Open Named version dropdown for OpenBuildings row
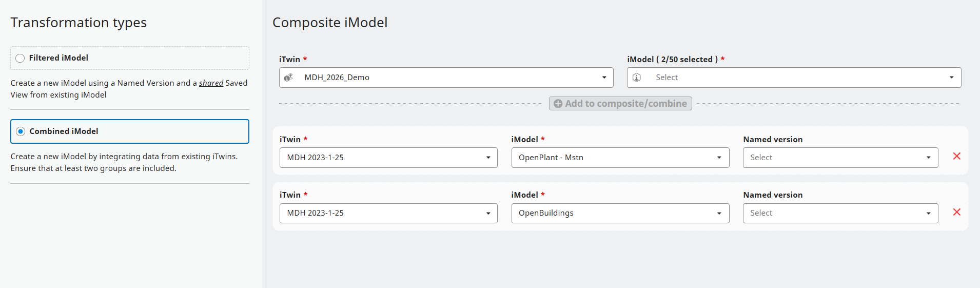Image resolution: width=980 pixels, height=288 pixels. [x=928, y=213]
